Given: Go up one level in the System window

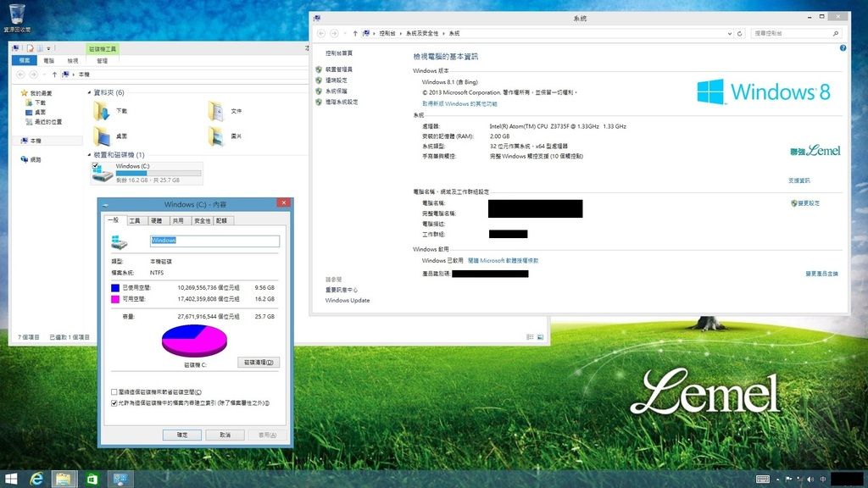Looking at the screenshot, I should click(x=355, y=33).
